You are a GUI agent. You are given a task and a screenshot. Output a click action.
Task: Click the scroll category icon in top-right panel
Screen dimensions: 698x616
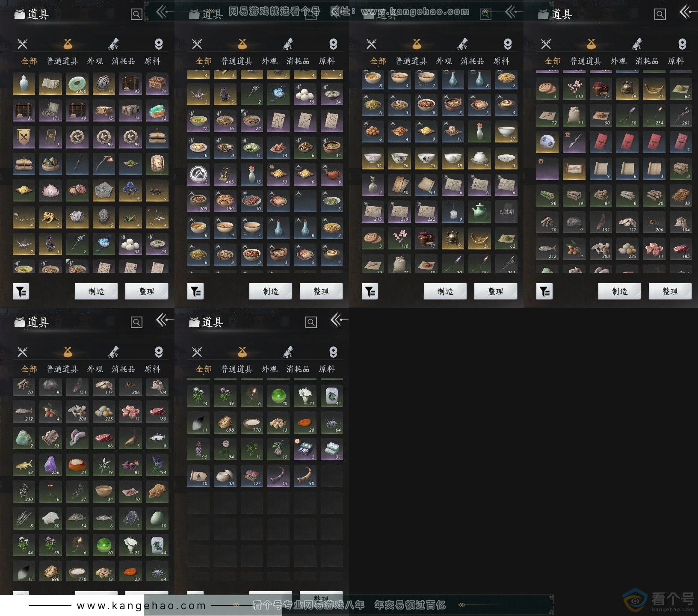[637, 44]
